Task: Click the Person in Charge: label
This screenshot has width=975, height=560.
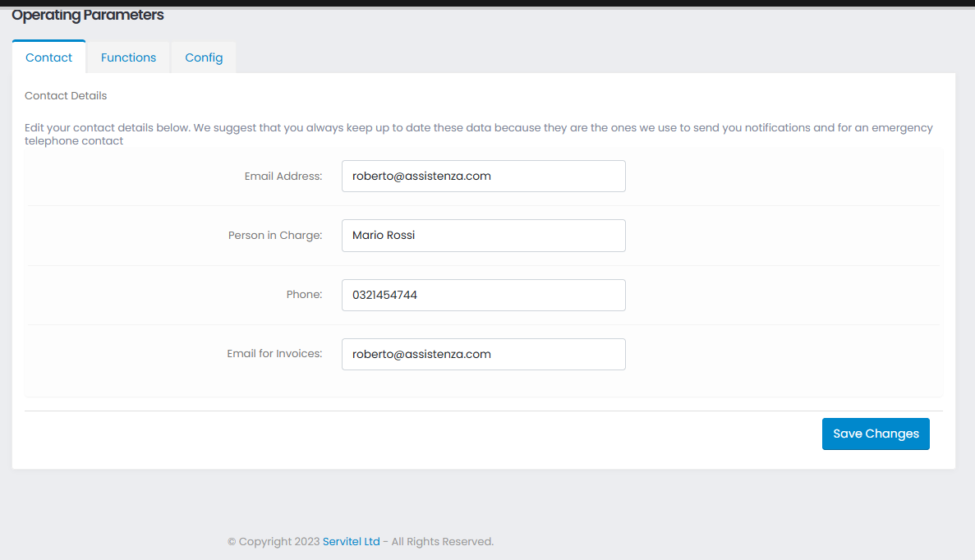Action: point(275,236)
